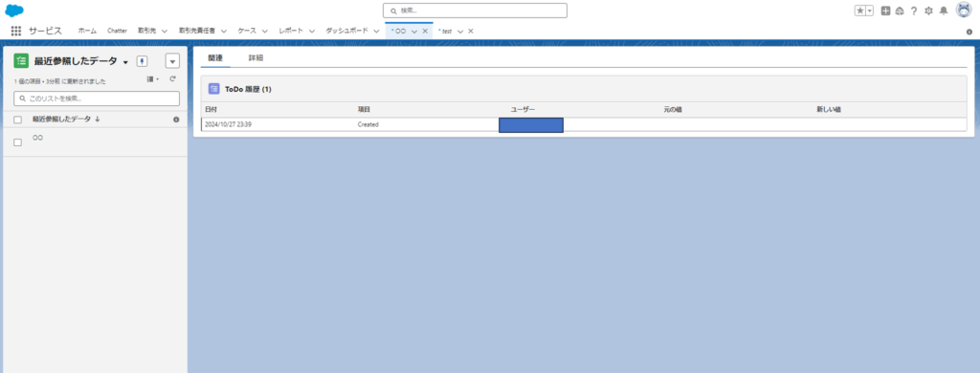Switch to the 詳細 tab
980x373 pixels.
256,57
